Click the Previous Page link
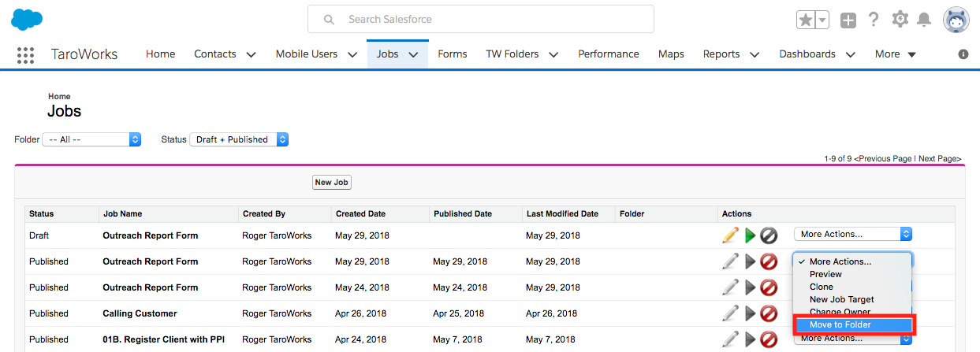This screenshot has width=980, height=352. click(883, 159)
